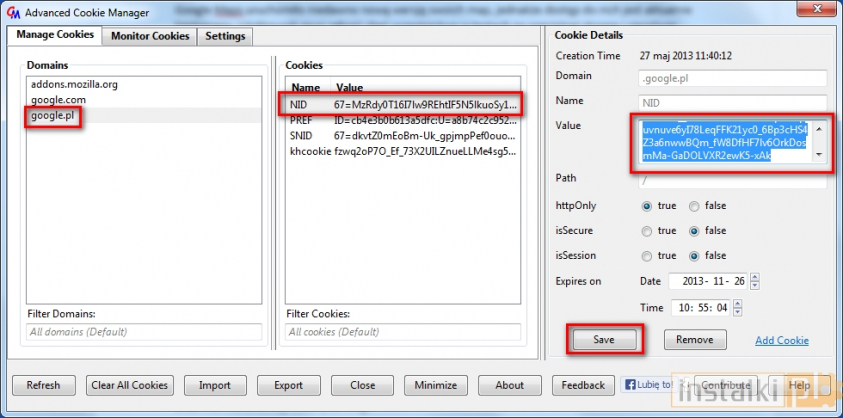Click the Filter Domains input field
843x418 pixels.
(x=144, y=331)
